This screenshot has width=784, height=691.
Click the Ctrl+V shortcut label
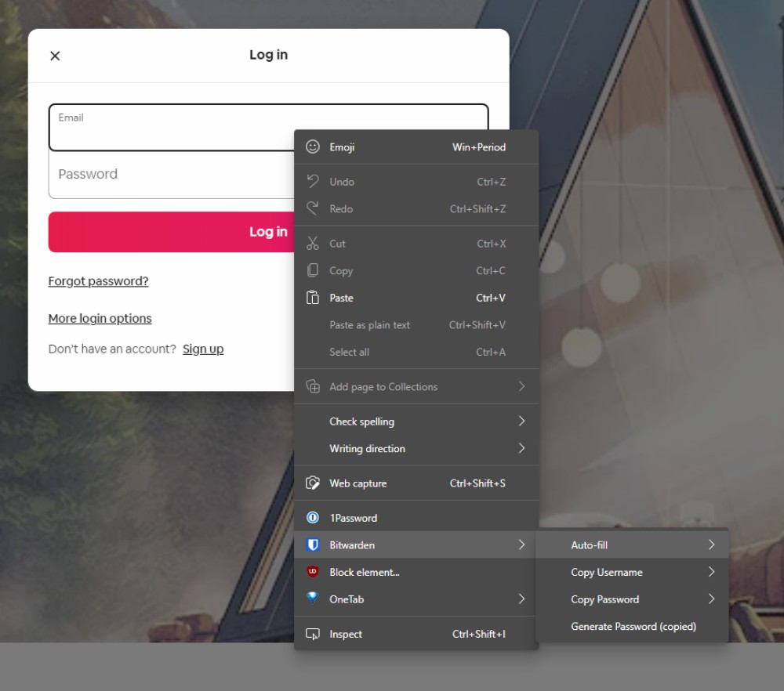tap(491, 298)
